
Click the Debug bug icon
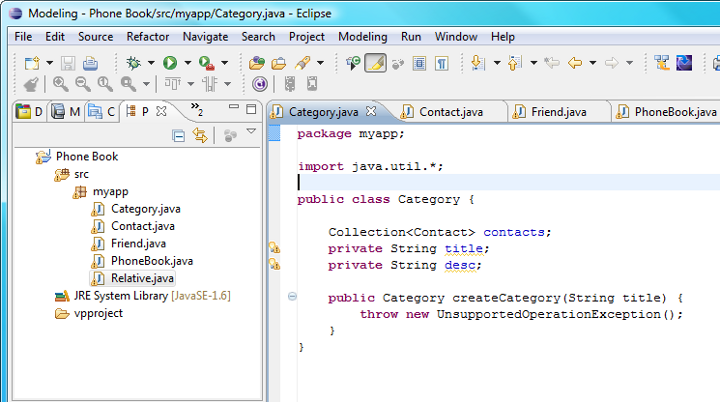pyautogui.click(x=134, y=63)
